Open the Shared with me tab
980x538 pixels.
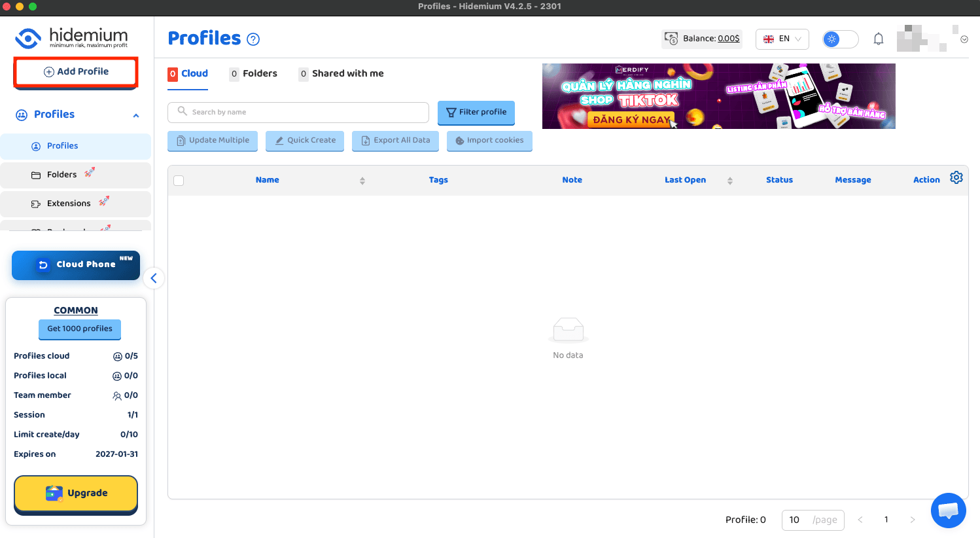(347, 73)
